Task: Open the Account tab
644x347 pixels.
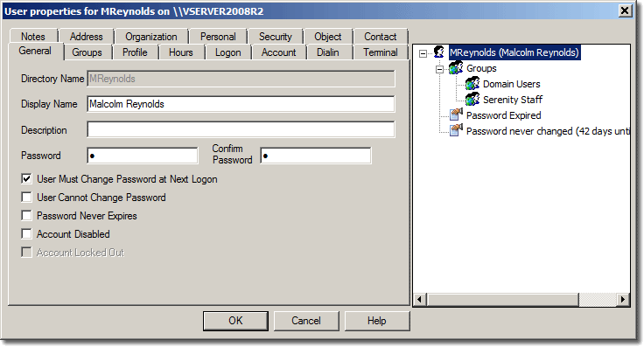Action: 278,52
